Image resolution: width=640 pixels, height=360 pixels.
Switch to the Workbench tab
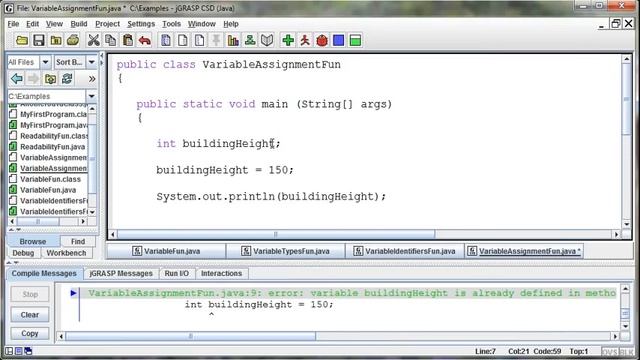point(66,253)
